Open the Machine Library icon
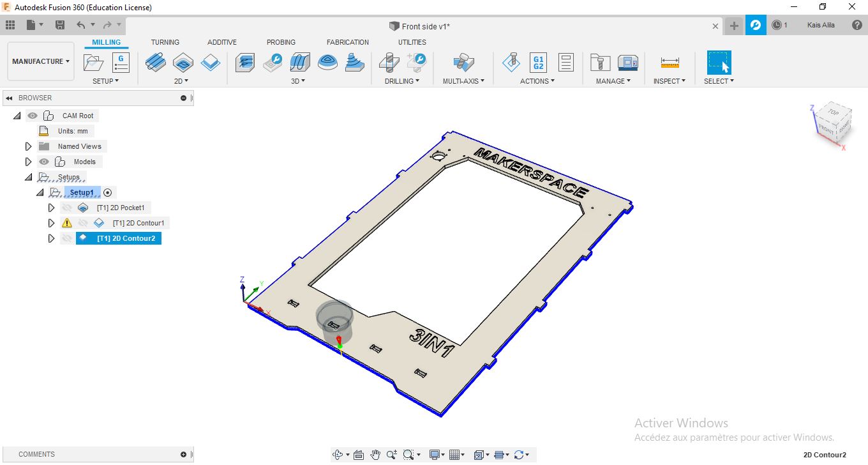This screenshot has height=465, width=868. [x=628, y=63]
